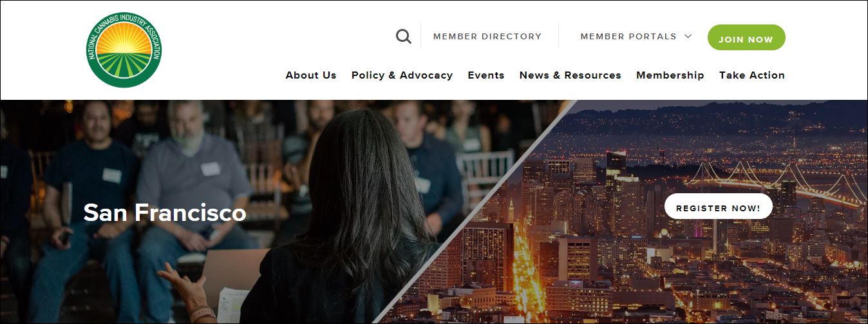Open the About Us menu item

pos(311,75)
